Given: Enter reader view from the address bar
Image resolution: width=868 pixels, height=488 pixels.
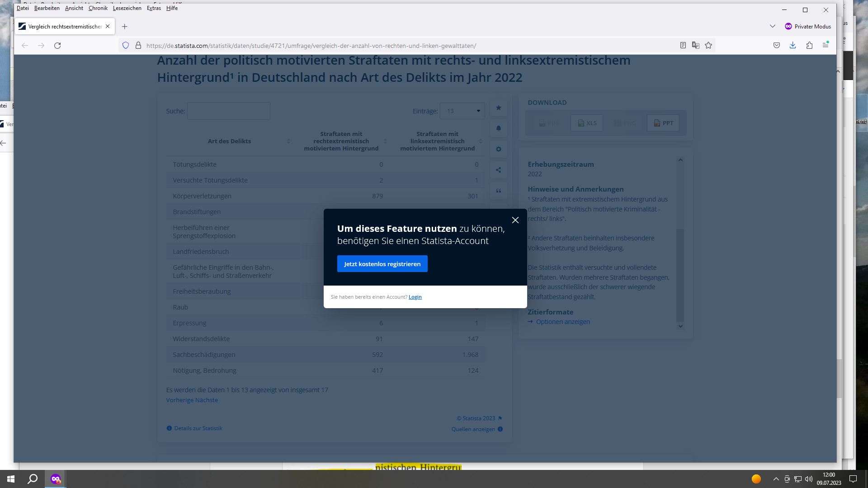Looking at the screenshot, I should tap(683, 45).
